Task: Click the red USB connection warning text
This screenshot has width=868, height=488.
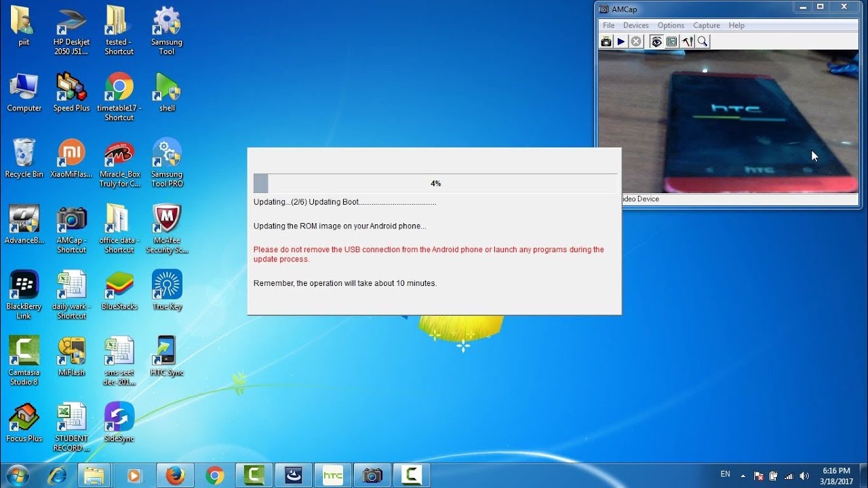Action: tap(429, 254)
